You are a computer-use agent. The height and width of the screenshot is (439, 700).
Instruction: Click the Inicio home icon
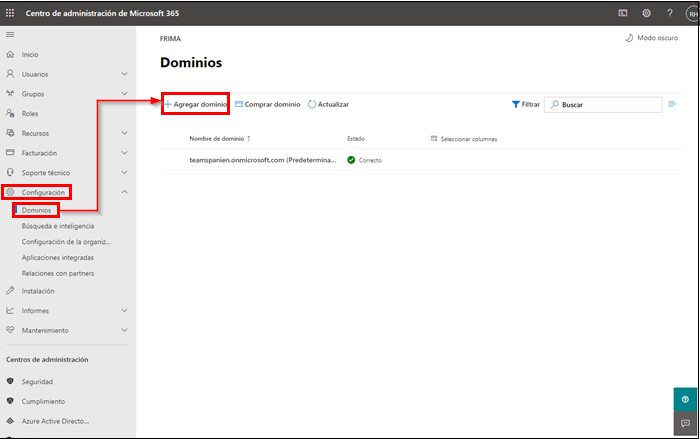(10, 54)
